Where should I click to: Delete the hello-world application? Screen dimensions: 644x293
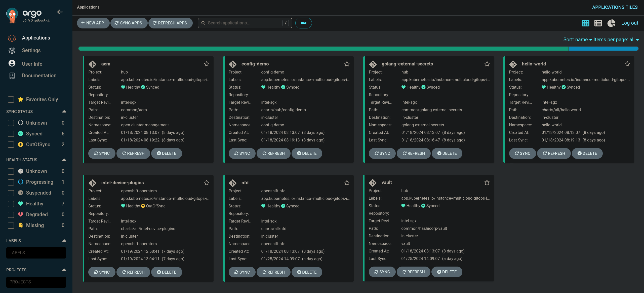587,153
